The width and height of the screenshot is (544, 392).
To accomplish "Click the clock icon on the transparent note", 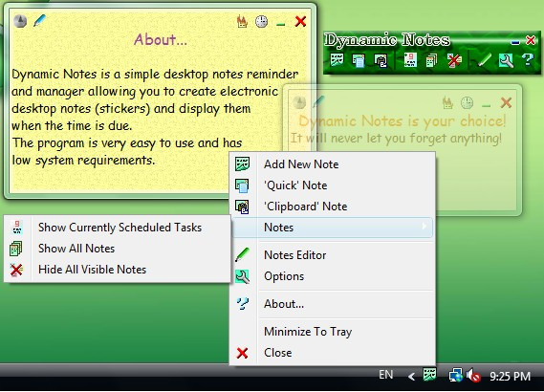I will tap(467, 102).
